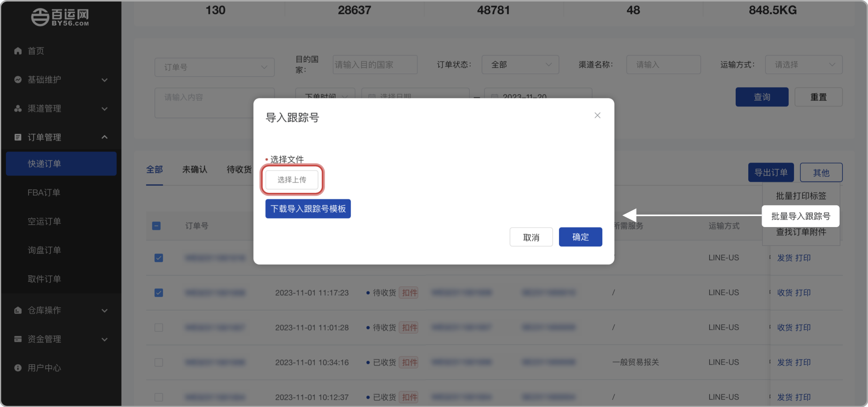Click the 订单管理 orders icon
Screen dimensions: 868x407
(18, 137)
